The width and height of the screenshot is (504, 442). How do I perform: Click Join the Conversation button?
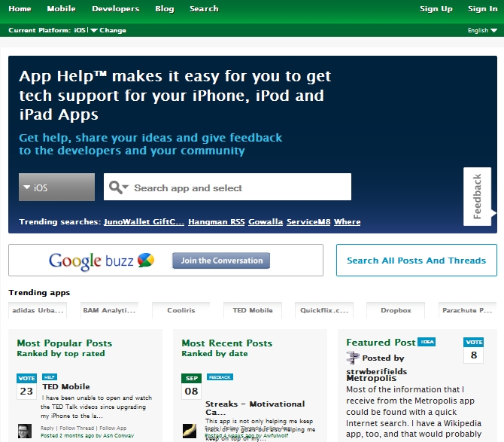(x=221, y=261)
